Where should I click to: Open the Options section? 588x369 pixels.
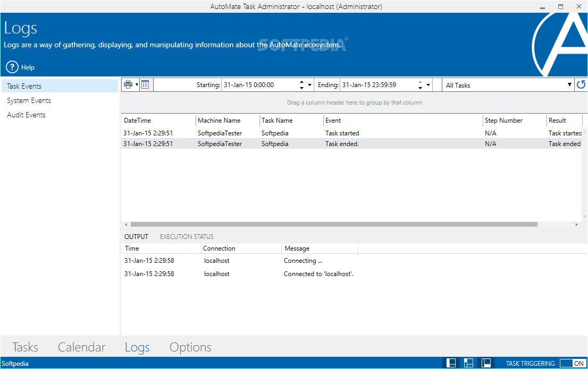tap(190, 347)
